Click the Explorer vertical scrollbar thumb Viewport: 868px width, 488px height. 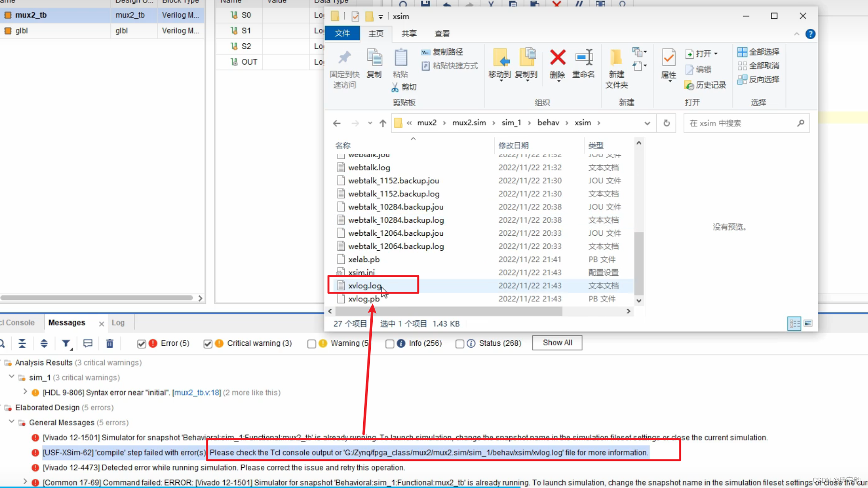coord(639,263)
